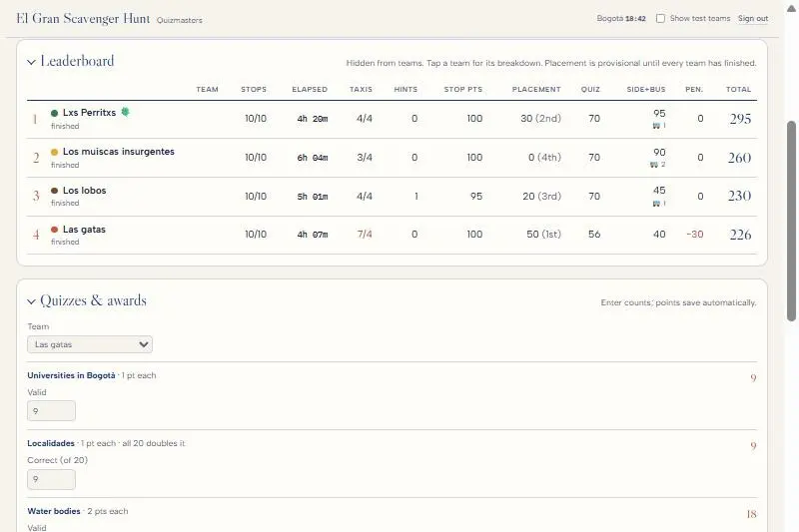
Task: Click the placement 0 (4th)
Action: (x=544, y=158)
